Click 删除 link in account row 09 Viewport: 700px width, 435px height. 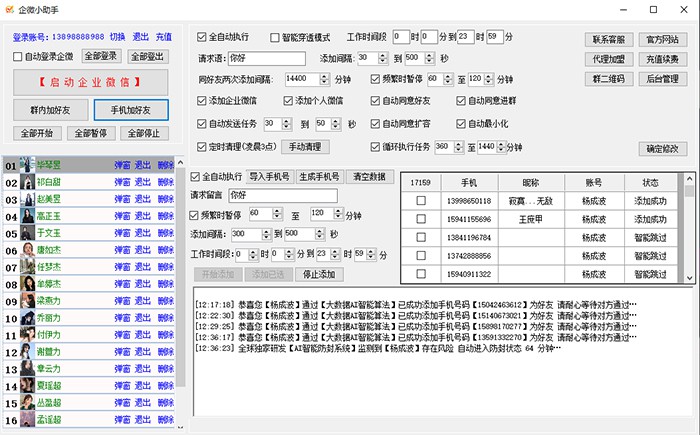point(166,301)
